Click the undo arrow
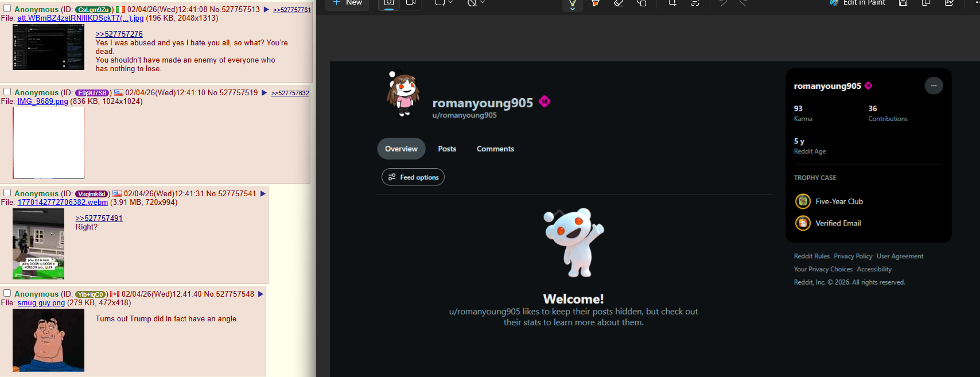 pos(723,3)
